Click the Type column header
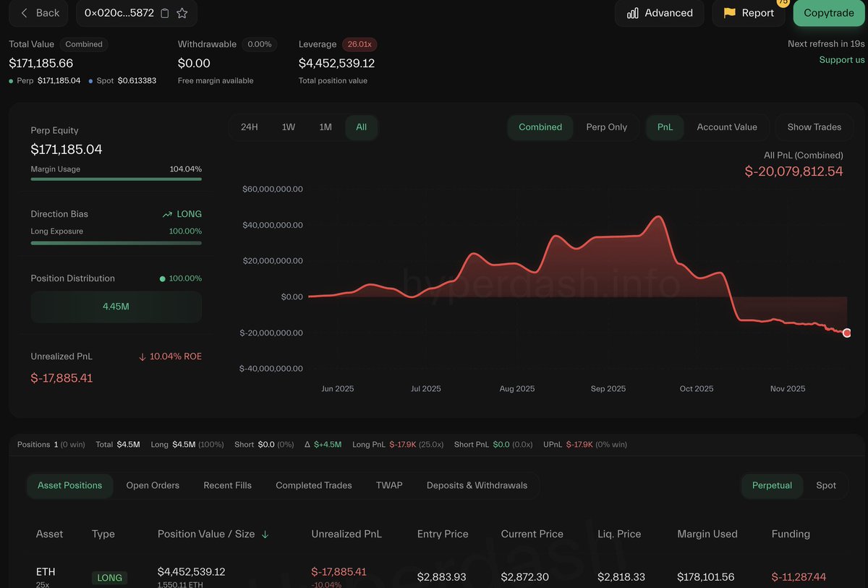Viewport: 868px width, 588px height. [x=103, y=534]
